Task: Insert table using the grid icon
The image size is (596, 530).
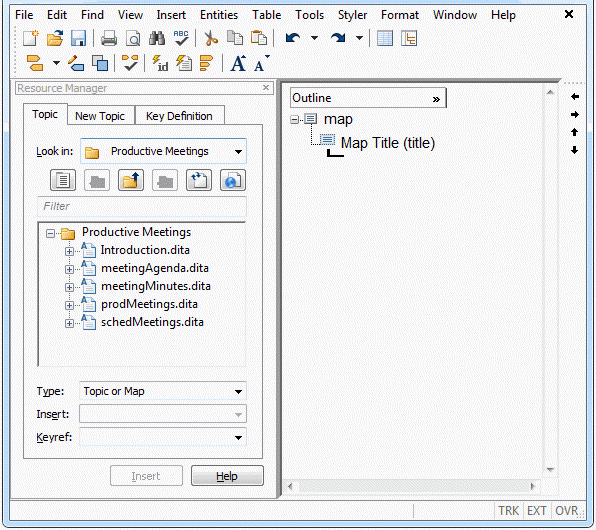Action: click(x=385, y=38)
